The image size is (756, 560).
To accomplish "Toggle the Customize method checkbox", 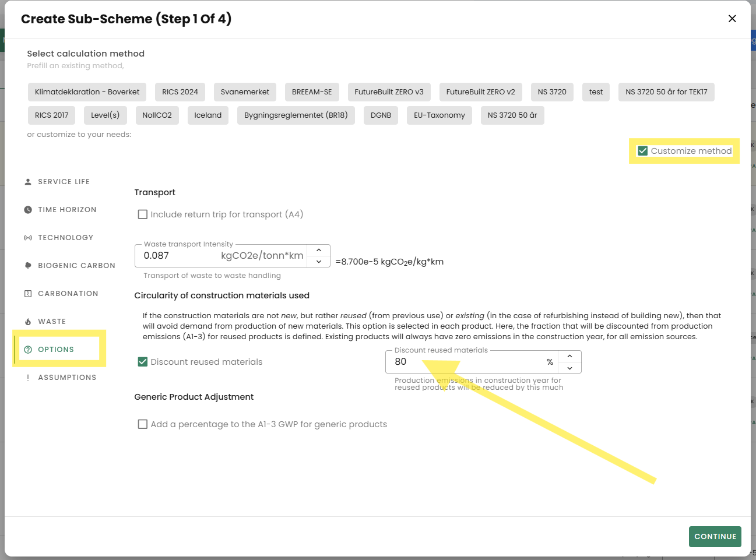I will 643,151.
